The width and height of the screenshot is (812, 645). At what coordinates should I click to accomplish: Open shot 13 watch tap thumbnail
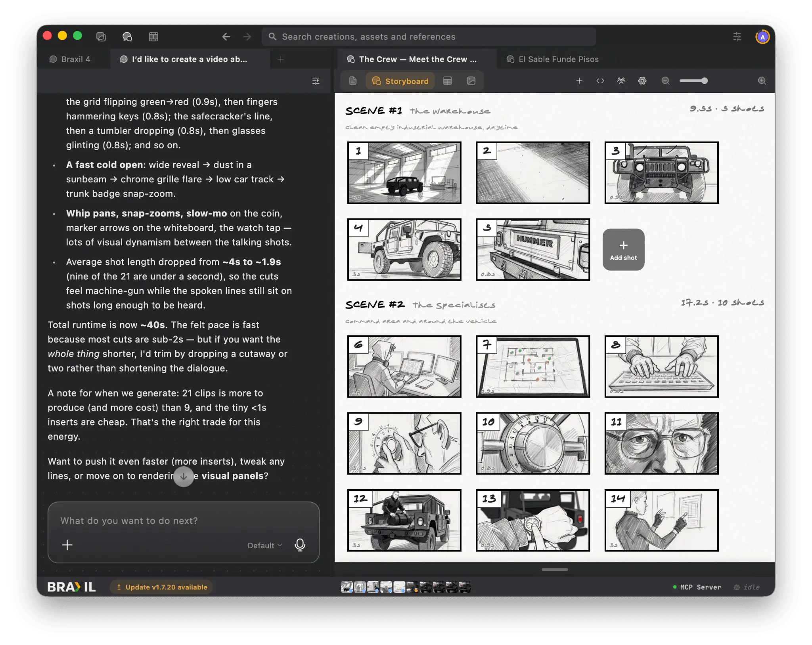coord(532,520)
